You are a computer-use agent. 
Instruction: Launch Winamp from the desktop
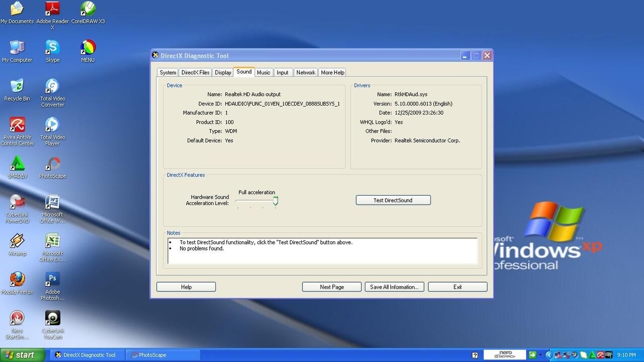(17, 245)
